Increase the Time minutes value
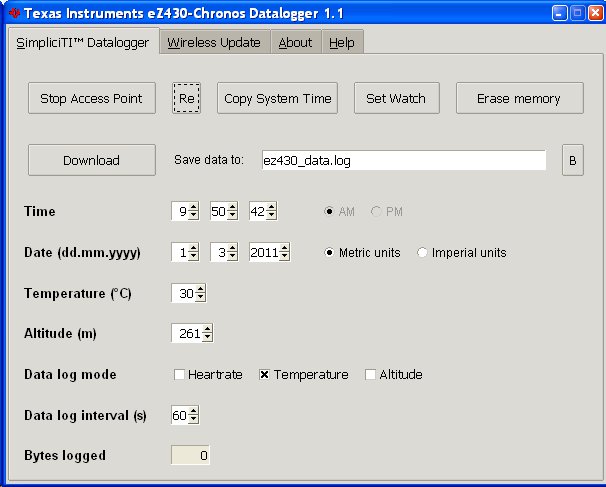Image resolution: width=606 pixels, height=487 pixels. [232, 207]
